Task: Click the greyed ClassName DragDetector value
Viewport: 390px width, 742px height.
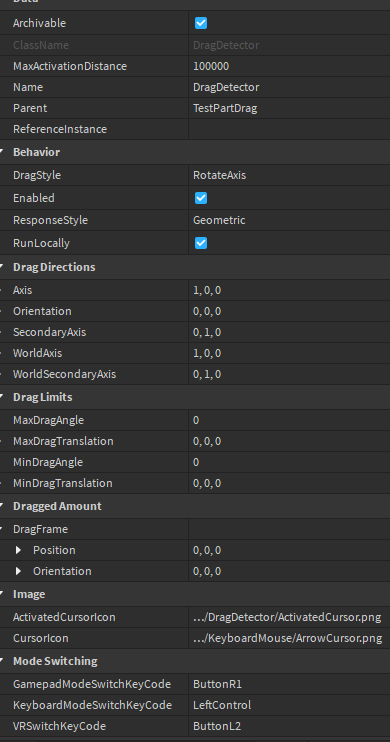Action: [226, 45]
